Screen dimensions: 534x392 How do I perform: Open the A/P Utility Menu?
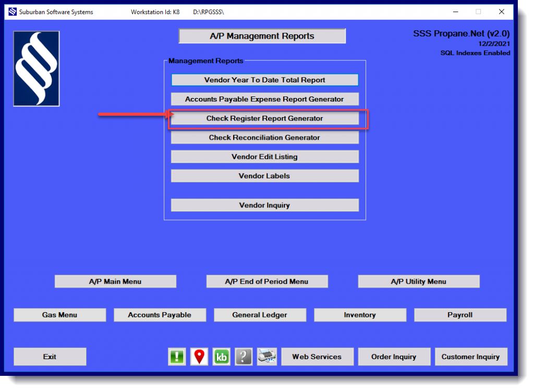[x=419, y=281]
